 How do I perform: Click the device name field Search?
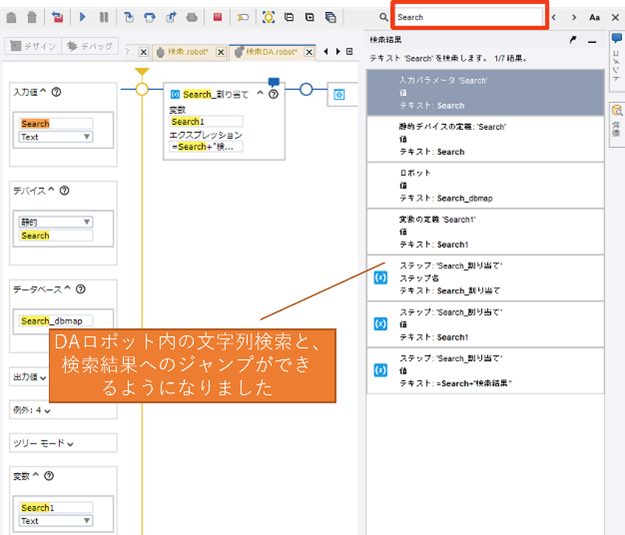(x=56, y=235)
